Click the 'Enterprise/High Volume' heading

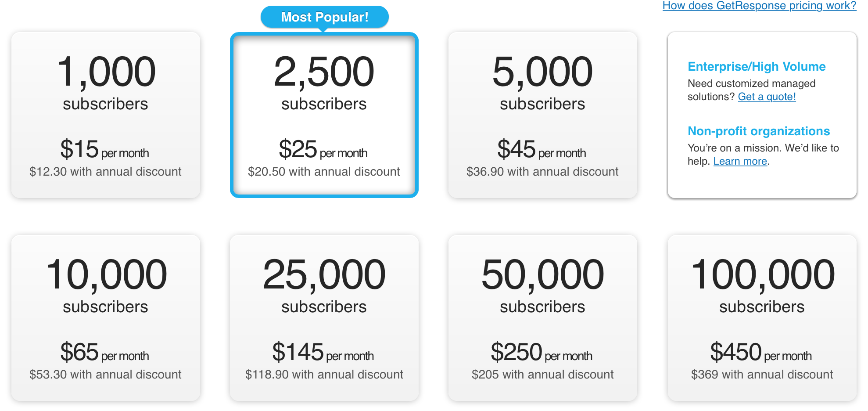click(757, 67)
